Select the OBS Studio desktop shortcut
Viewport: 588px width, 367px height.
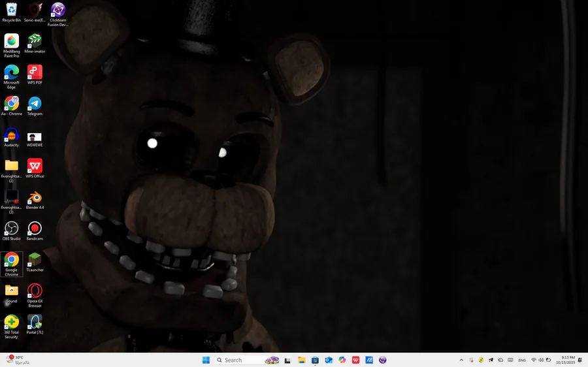[11, 231]
